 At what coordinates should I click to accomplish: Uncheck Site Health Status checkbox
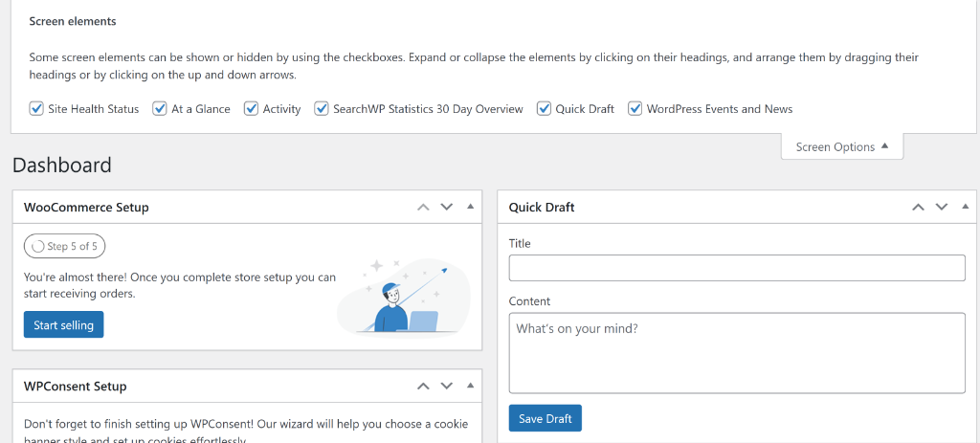pyautogui.click(x=36, y=109)
